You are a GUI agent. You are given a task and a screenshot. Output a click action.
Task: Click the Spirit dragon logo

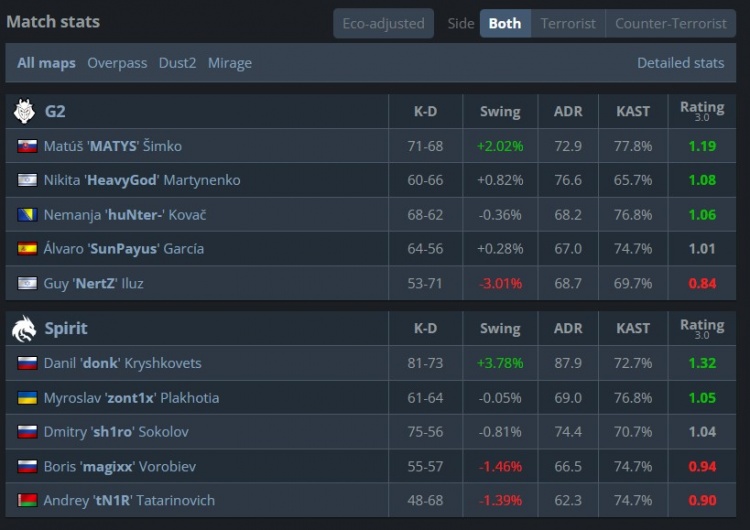[x=24, y=329]
